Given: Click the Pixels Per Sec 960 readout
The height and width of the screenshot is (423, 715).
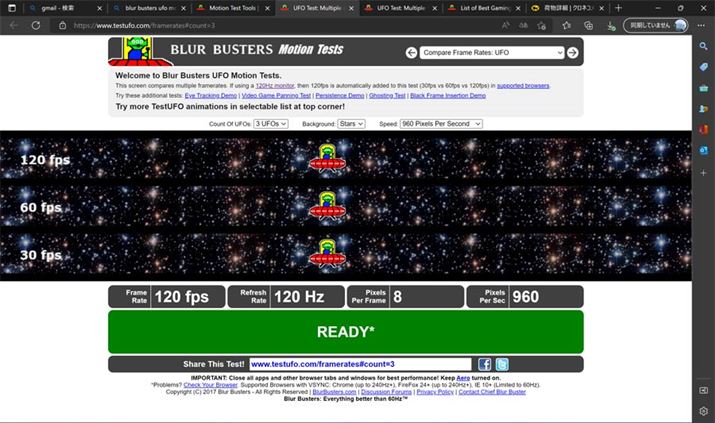Looking at the screenshot, I should click(x=525, y=297).
